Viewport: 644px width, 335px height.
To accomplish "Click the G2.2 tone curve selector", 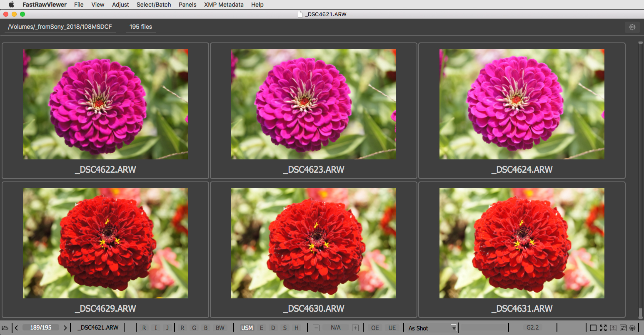I will point(532,328).
